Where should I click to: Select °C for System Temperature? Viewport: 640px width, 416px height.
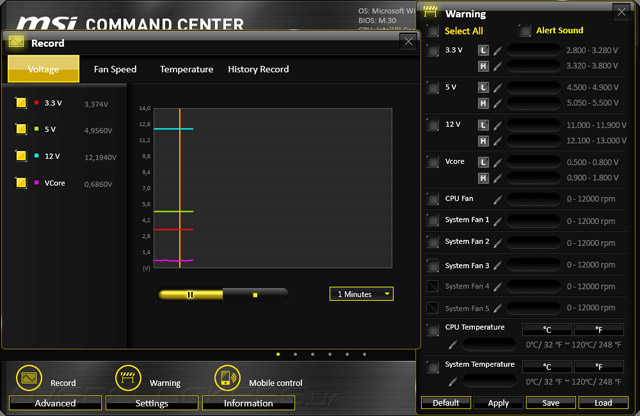click(x=547, y=367)
